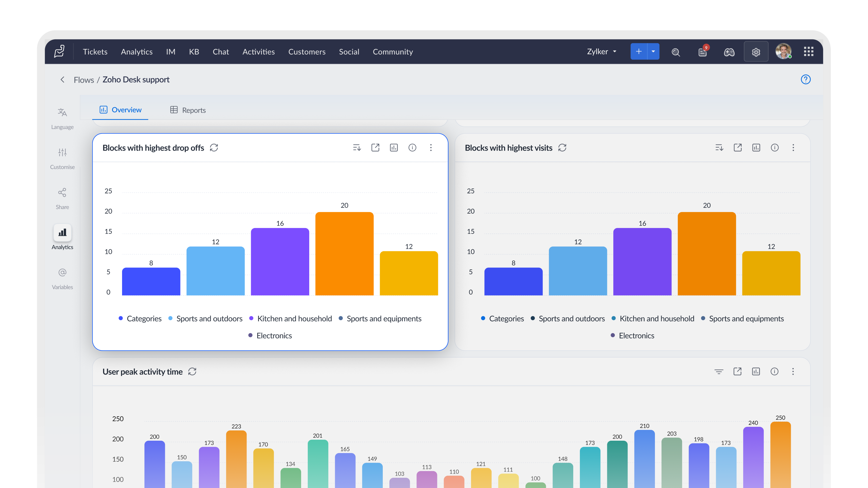Open more options for User peak activity
This screenshot has height=488, width=868.
[x=793, y=371]
